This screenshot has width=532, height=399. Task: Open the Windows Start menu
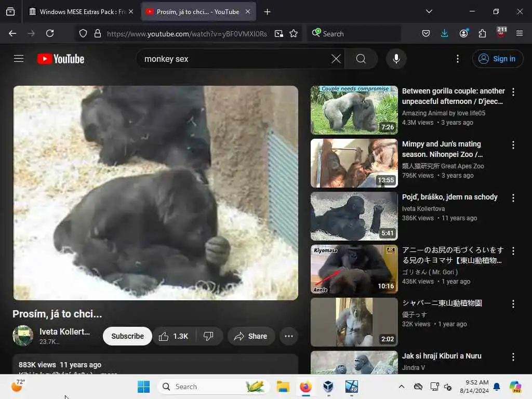tap(143, 387)
